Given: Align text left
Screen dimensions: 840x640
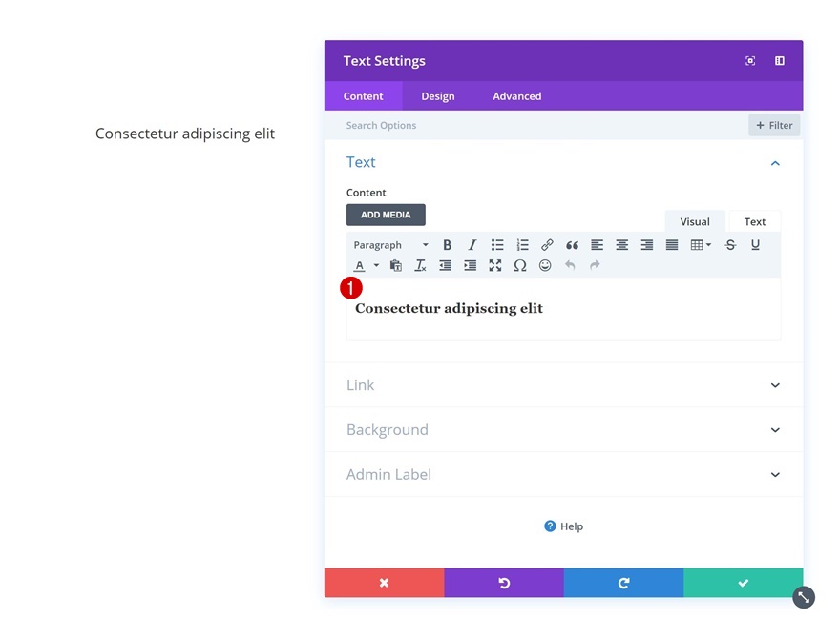Looking at the screenshot, I should 597,245.
